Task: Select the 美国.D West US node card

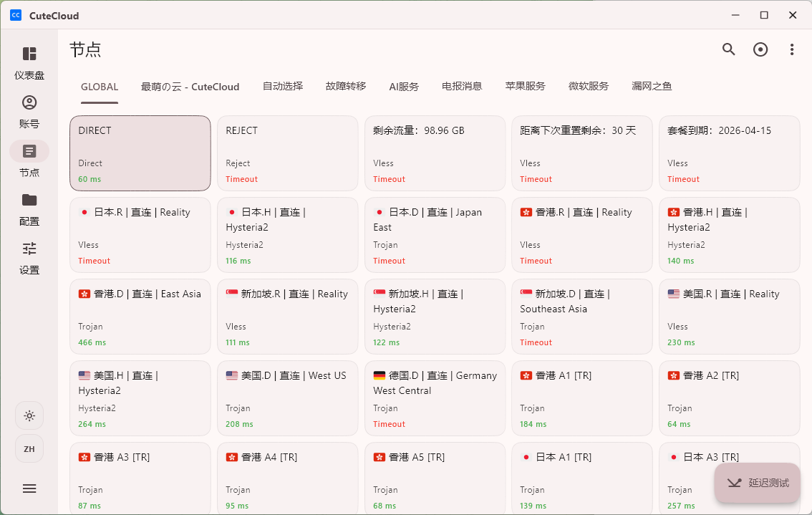Action: (287, 398)
